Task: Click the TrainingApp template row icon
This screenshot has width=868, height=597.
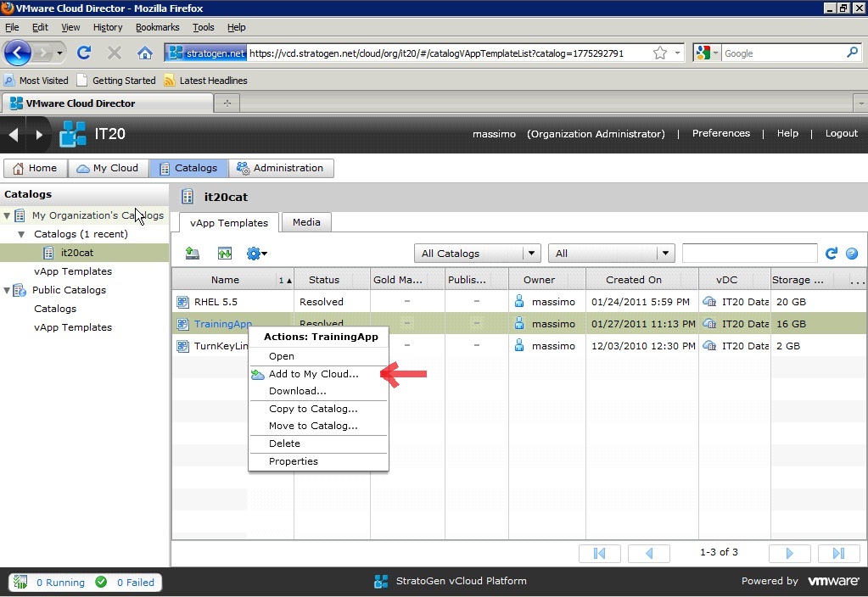Action: (x=182, y=324)
